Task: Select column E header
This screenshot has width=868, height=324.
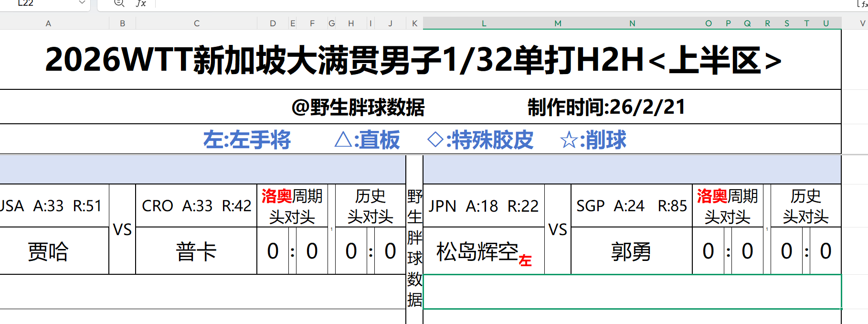Action: 292,23
